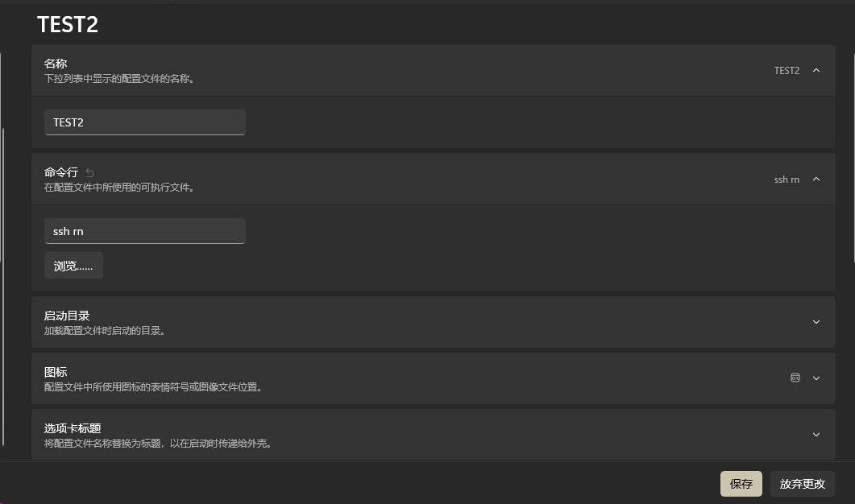Expand the 选项卡标题 section chevron
855x504 pixels.
click(816, 435)
